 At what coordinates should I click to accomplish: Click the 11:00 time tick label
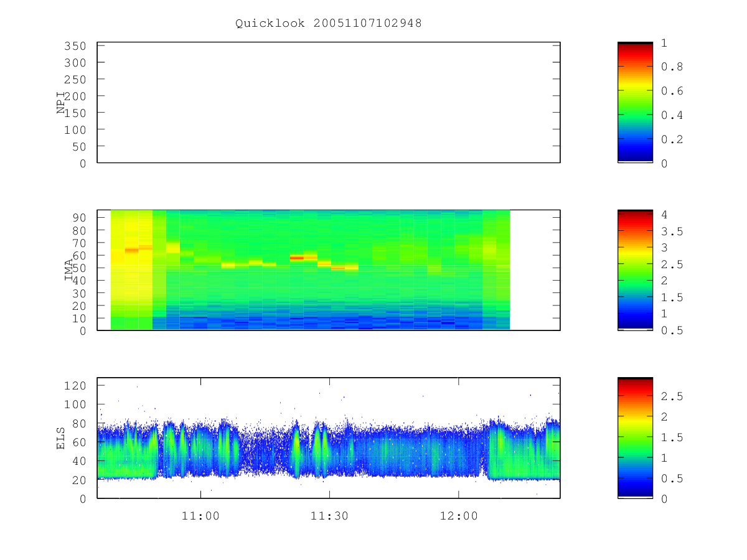[x=200, y=516]
